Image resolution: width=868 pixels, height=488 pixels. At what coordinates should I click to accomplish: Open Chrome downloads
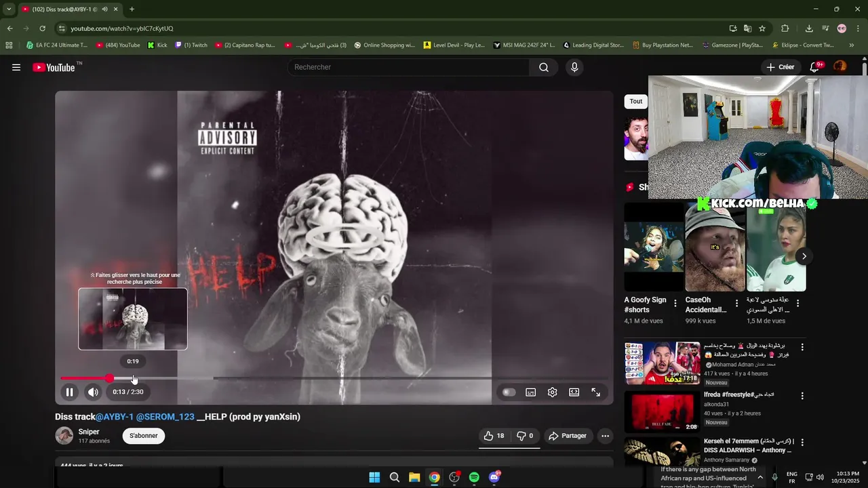coord(809,28)
